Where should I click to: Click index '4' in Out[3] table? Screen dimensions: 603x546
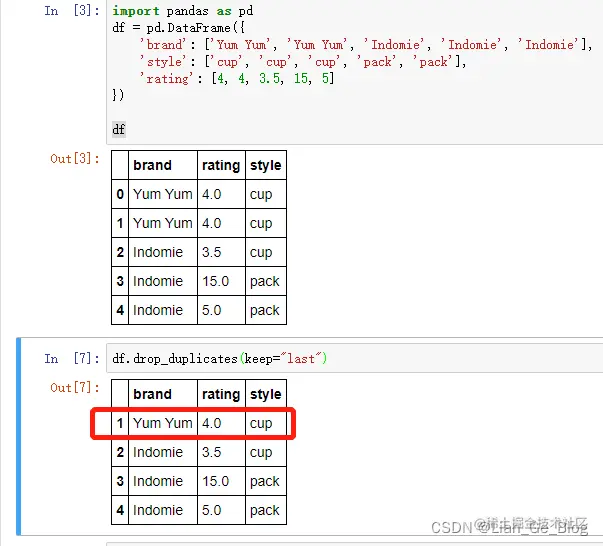pyautogui.click(x=120, y=310)
